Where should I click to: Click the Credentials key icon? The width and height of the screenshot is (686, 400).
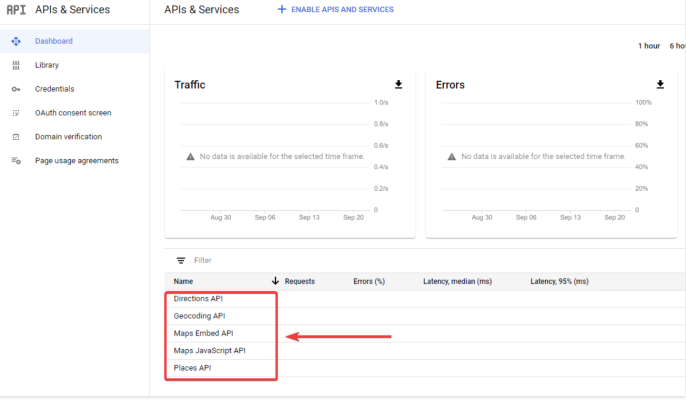(16, 89)
